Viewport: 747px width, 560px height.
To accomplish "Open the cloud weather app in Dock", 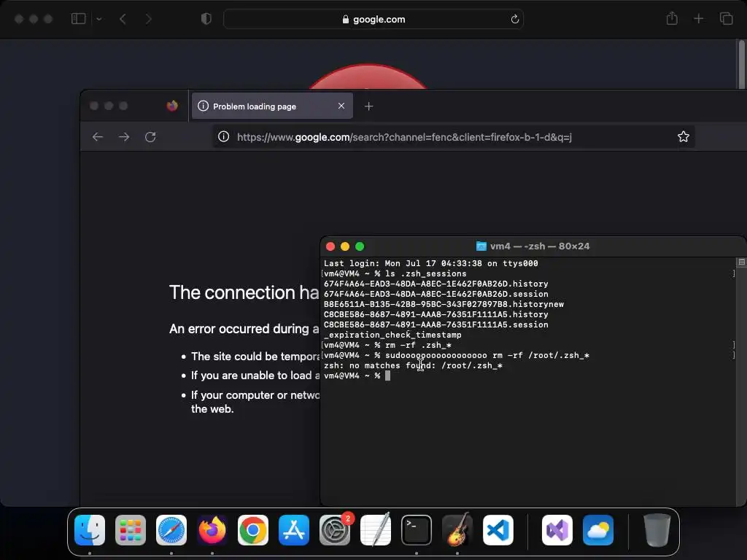I will click(x=598, y=530).
